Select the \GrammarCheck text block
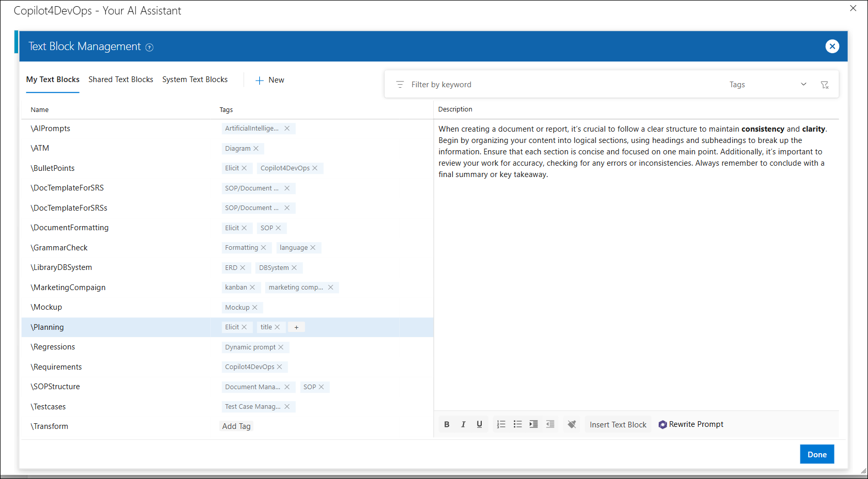 59,248
